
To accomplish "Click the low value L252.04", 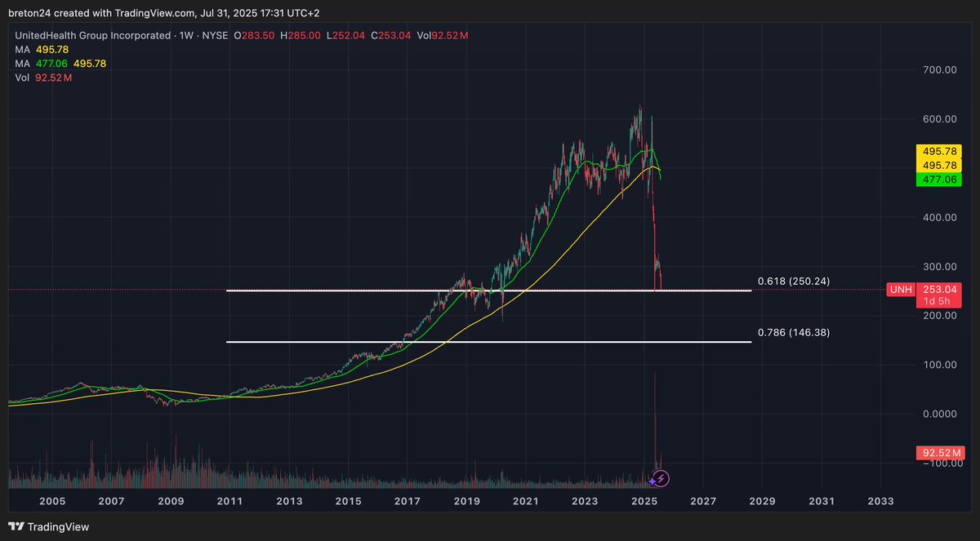I will pyautogui.click(x=346, y=35).
